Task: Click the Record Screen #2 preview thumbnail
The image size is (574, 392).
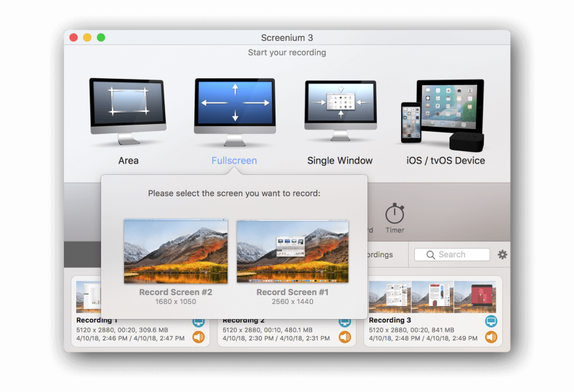Action: (x=176, y=251)
